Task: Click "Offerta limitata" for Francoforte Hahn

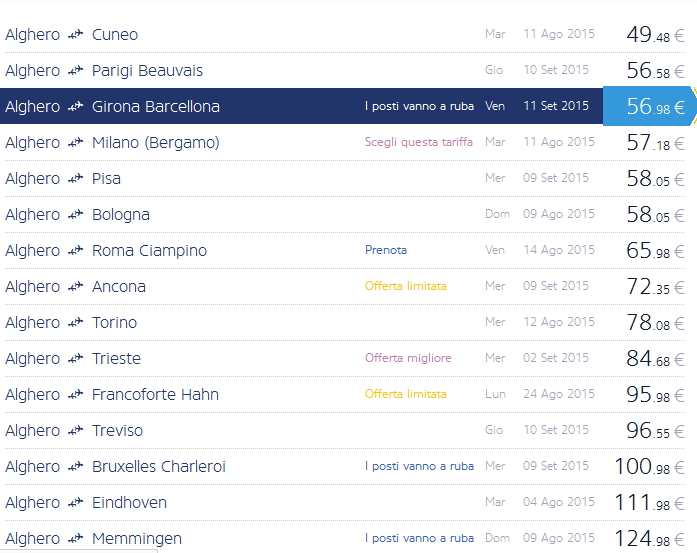Action: click(x=405, y=394)
